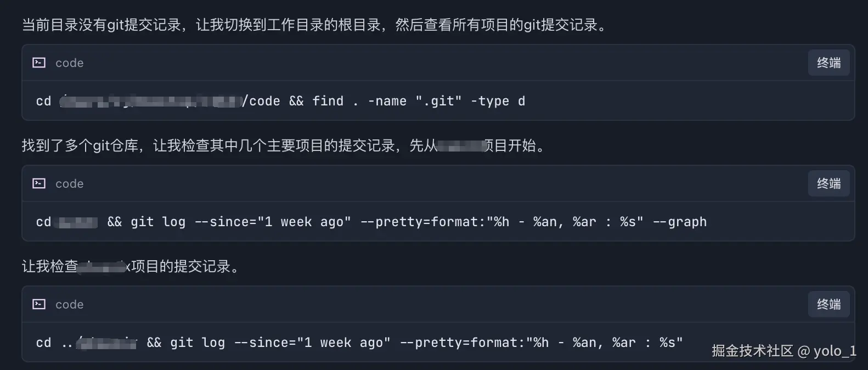Click the 掘金技术社区 @ yolo_1 watermark
Viewport: 868px width, 370px height.
tap(784, 351)
